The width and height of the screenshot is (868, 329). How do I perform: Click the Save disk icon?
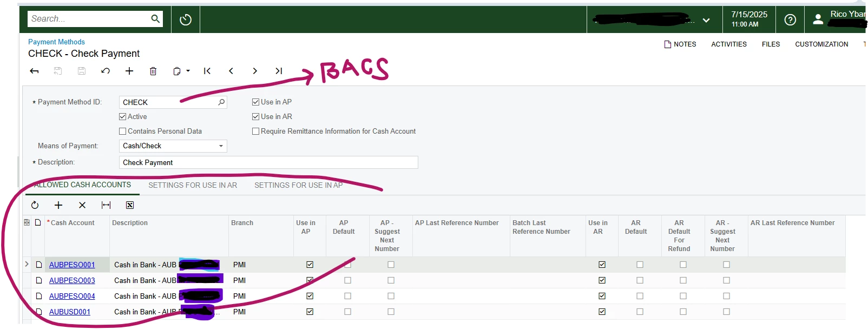point(82,71)
